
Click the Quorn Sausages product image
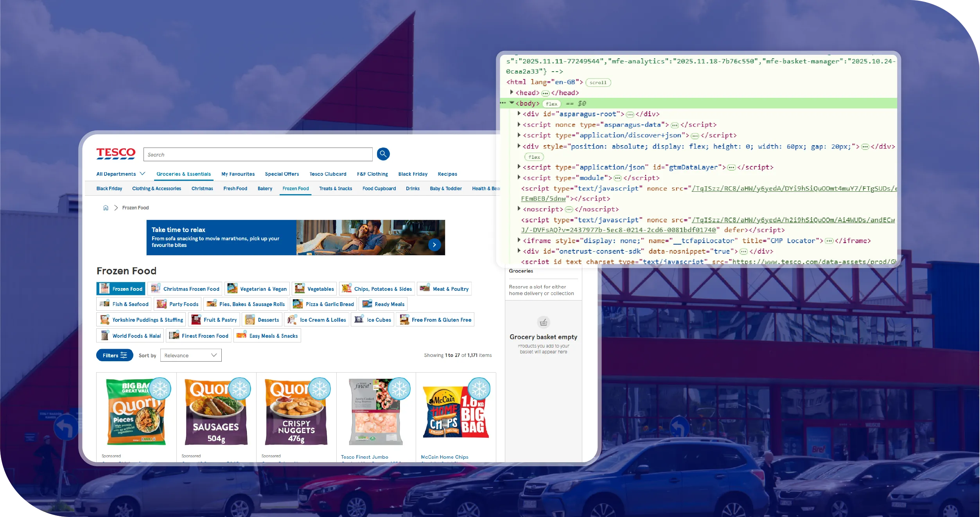click(x=216, y=412)
